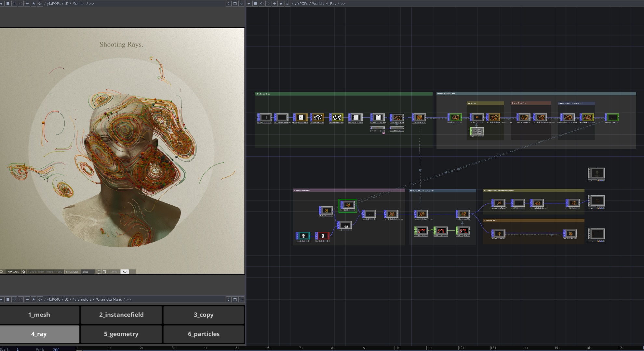Viewport: 644px width, 351px height.
Task: Toggle the ARCBALL navigation mode
Action: (x=13, y=272)
